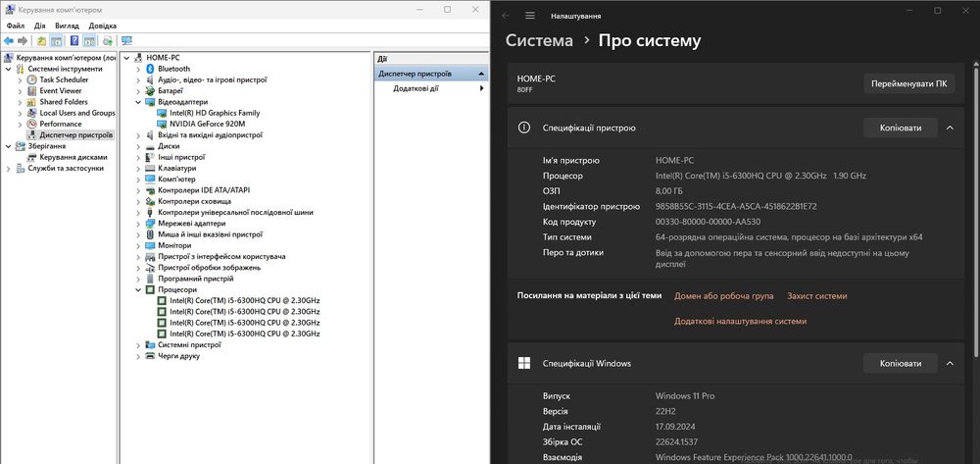The height and width of the screenshot is (464, 980).
Task: Go back using Settings back arrow
Action: (505, 16)
